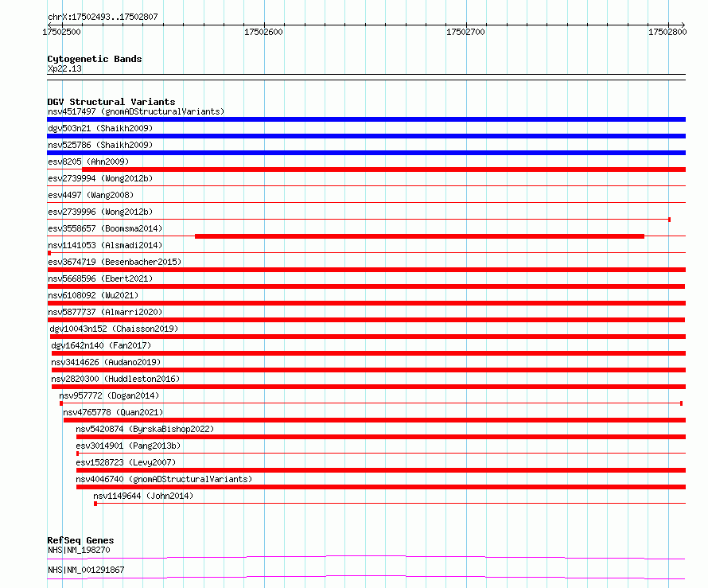Select variant label nsv4517497 (gnomADStructuralVariants)

coord(136,111)
